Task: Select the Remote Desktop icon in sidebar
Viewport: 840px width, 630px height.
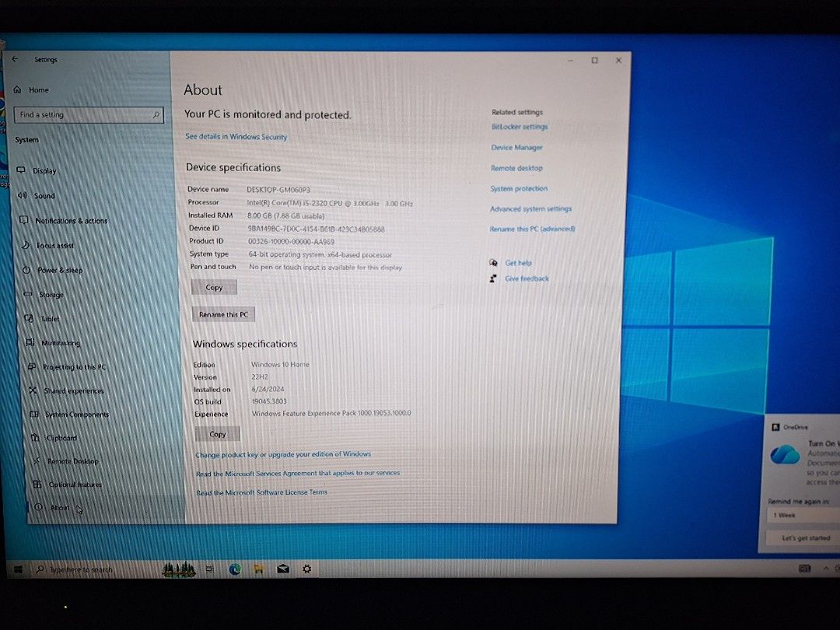Action: pyautogui.click(x=37, y=460)
